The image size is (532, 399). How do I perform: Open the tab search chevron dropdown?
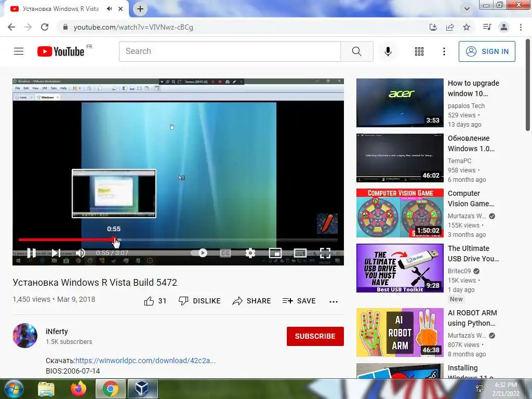(467, 9)
